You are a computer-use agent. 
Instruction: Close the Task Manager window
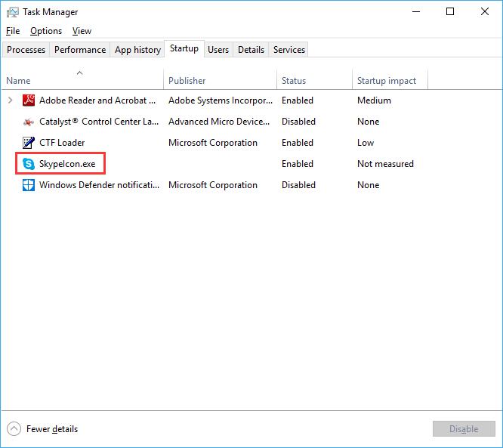click(485, 12)
